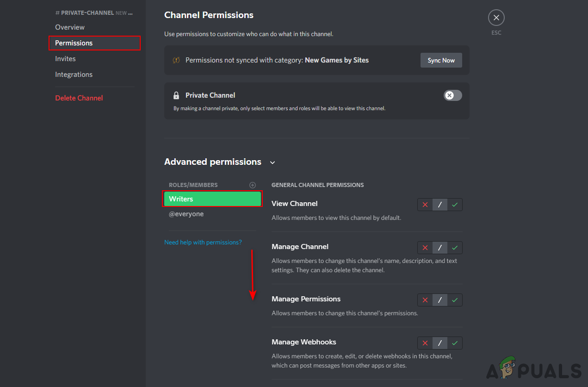
Task: Allow Manage Webhooks with green checkmark
Action: coord(455,343)
